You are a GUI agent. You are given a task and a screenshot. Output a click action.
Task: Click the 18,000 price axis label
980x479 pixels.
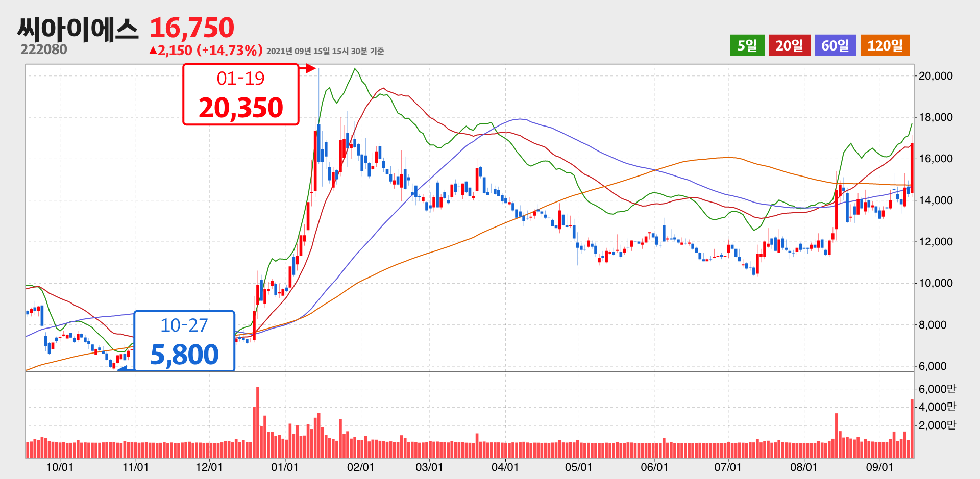click(x=936, y=117)
